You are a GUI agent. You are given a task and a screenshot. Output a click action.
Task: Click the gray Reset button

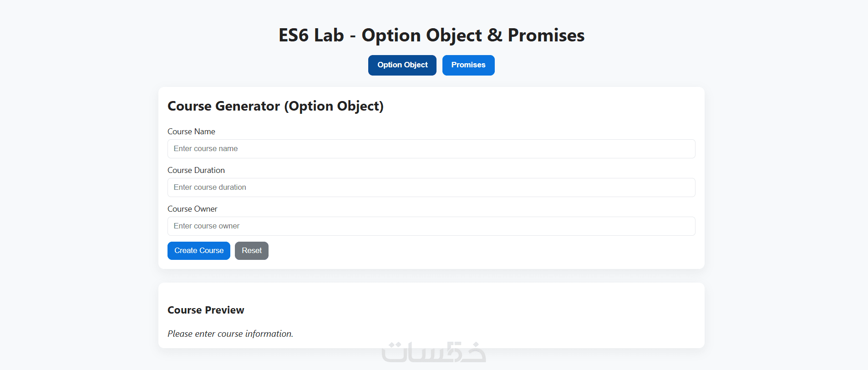pyautogui.click(x=251, y=251)
